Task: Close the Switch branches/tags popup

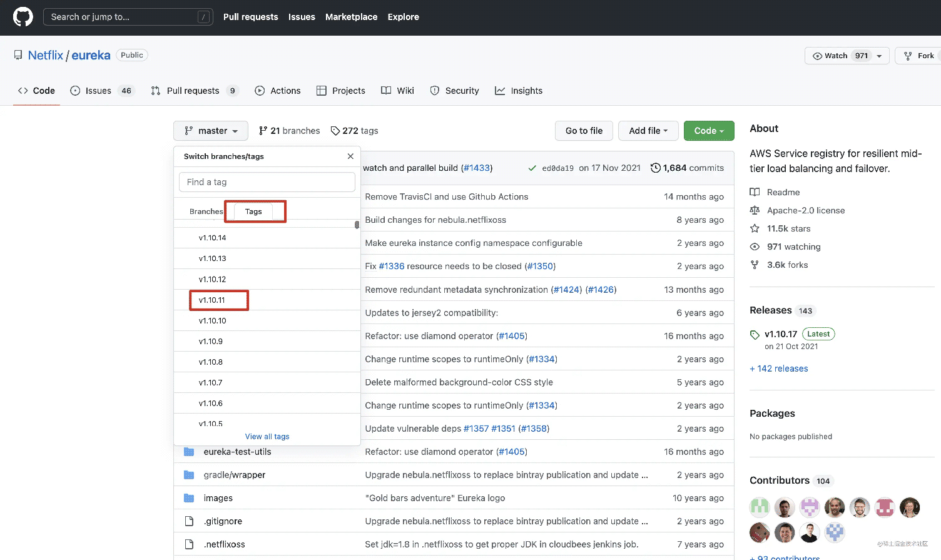Action: 350,156
